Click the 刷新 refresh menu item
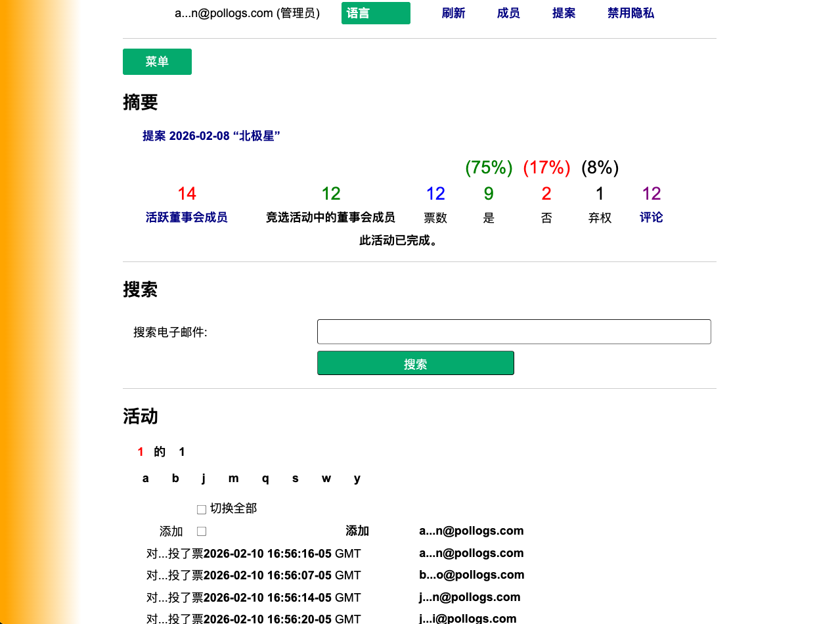The height and width of the screenshot is (624, 840). (x=453, y=12)
